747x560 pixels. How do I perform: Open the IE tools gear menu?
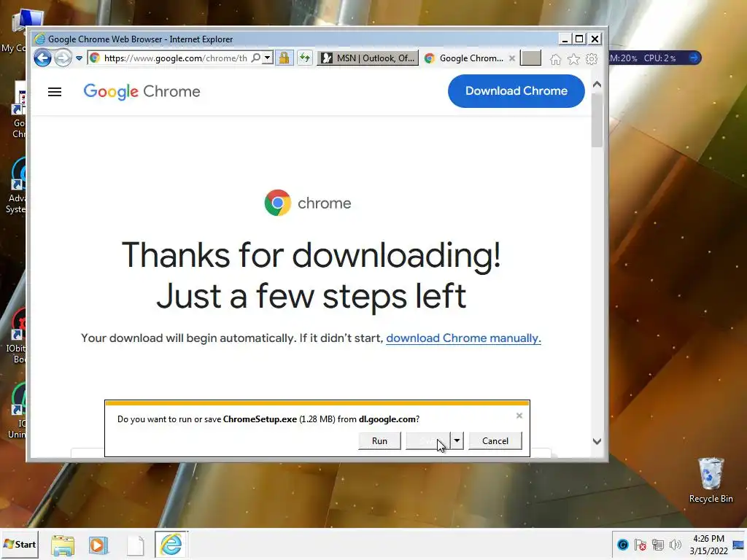click(x=592, y=59)
